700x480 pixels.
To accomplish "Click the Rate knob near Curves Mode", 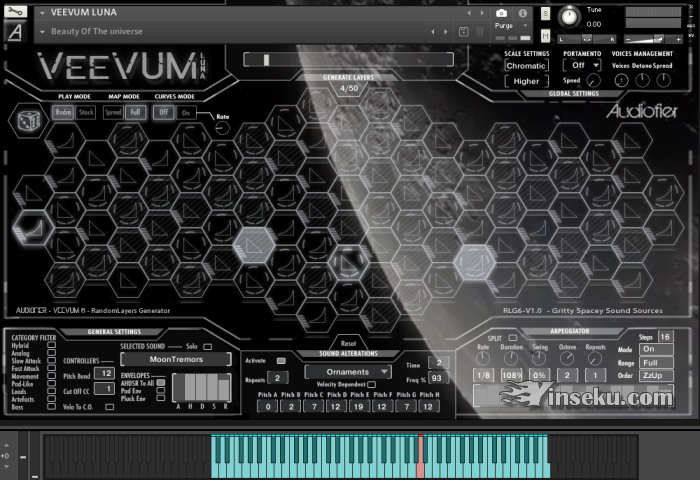I will pyautogui.click(x=222, y=128).
